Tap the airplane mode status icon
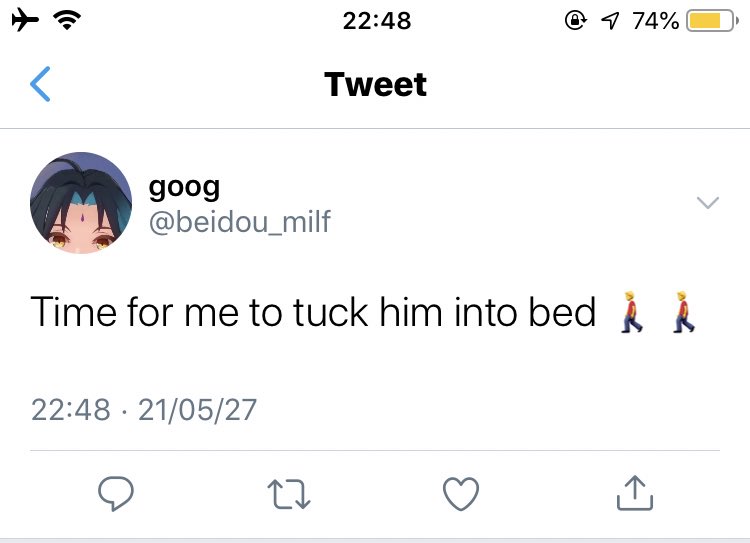This screenshot has width=750, height=543. pos(25,21)
